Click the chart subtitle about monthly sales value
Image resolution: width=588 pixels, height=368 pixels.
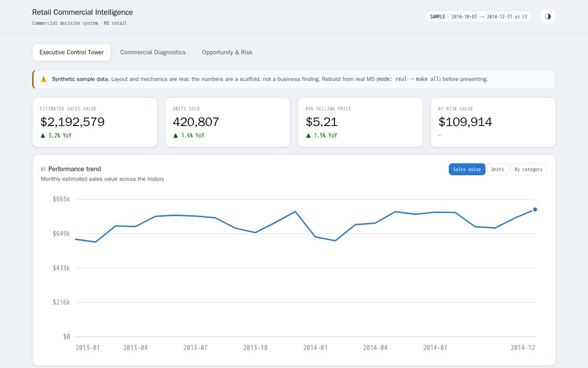tap(102, 179)
